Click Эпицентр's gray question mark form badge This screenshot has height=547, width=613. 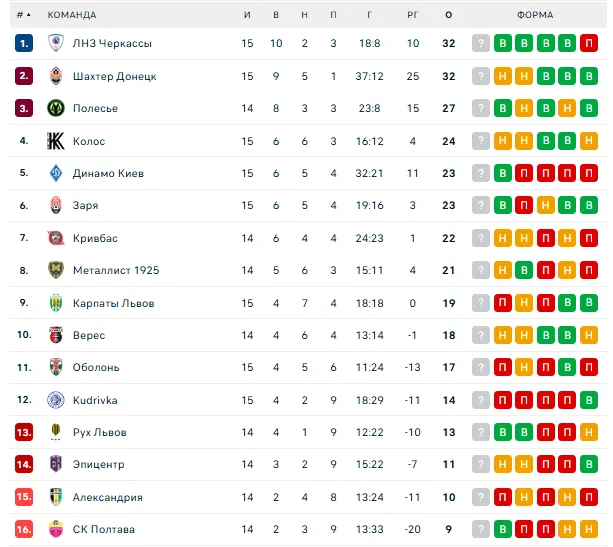click(x=481, y=464)
